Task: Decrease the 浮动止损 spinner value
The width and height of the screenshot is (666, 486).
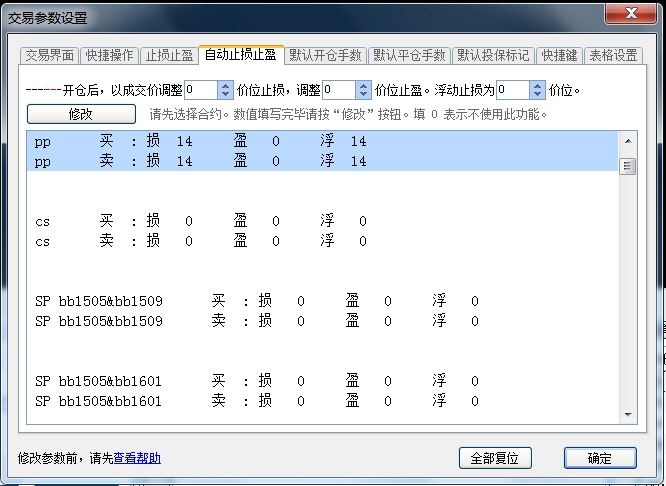Action: 537,94
